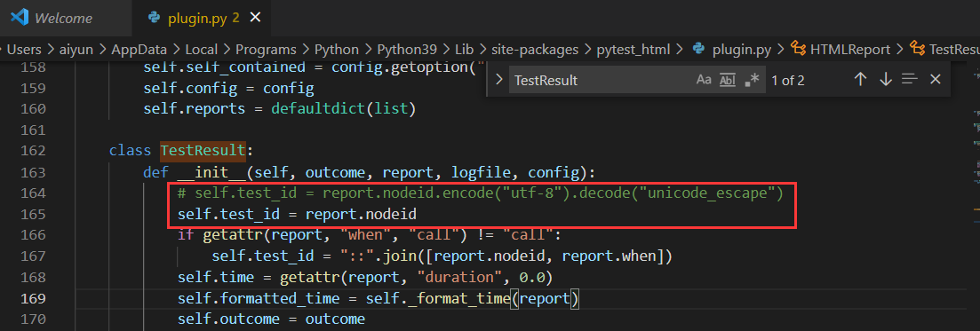Toggle Find in Selection icon

910,79
